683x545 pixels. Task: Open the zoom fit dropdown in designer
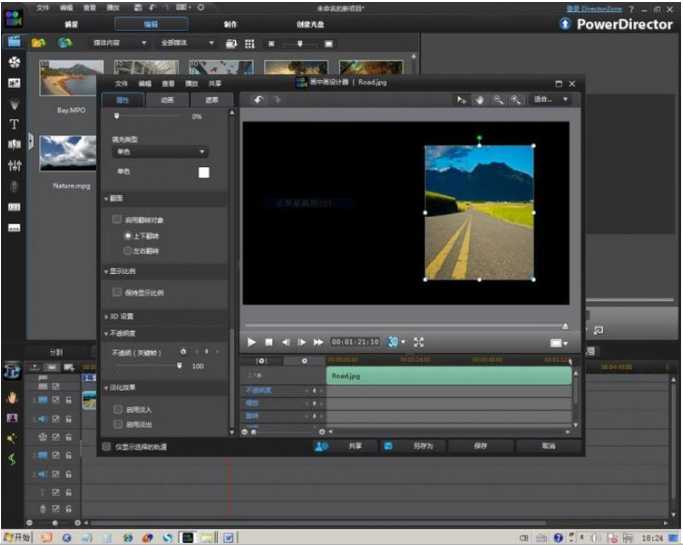[x=550, y=100]
